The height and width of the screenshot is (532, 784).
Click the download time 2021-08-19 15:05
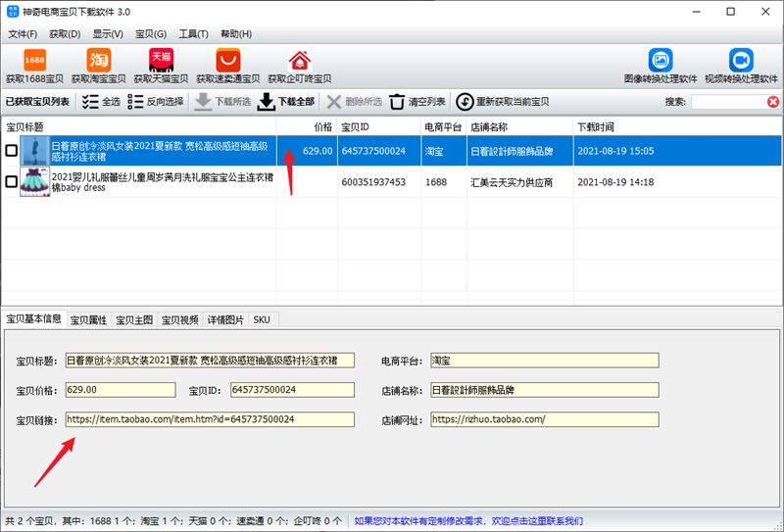tap(615, 151)
